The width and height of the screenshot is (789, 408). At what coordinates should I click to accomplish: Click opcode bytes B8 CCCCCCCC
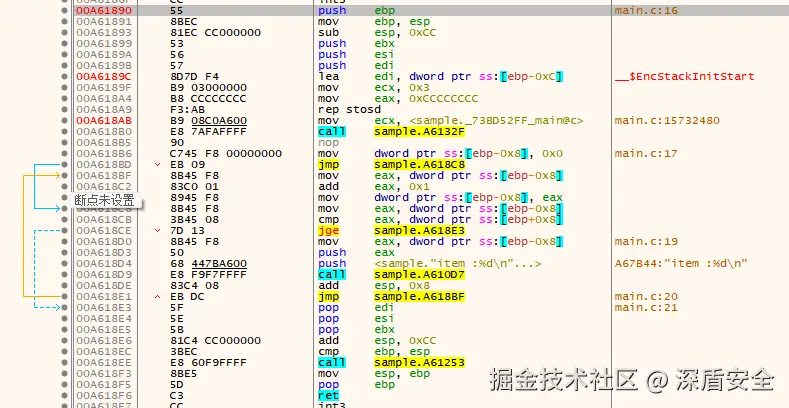coord(208,99)
